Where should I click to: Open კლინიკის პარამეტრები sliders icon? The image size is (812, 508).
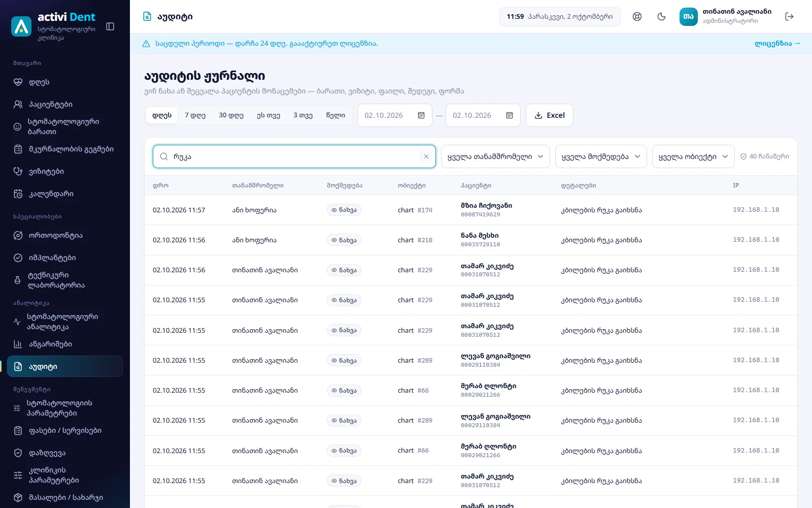18,475
